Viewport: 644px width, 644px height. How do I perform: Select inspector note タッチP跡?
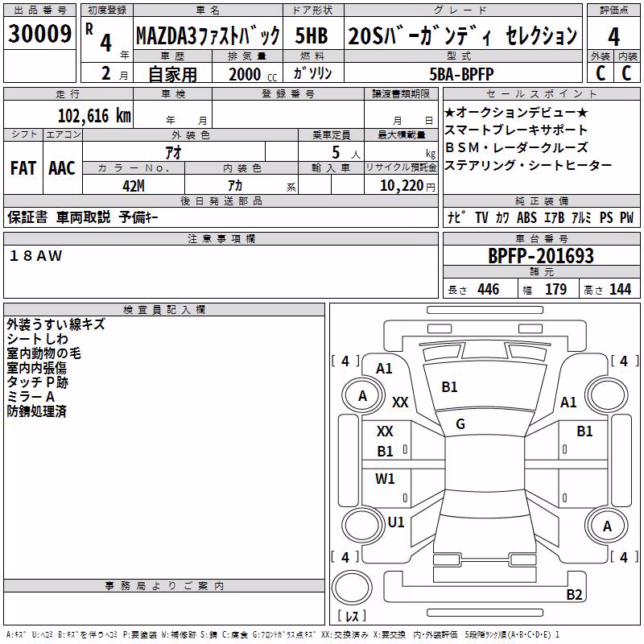(x=37, y=382)
